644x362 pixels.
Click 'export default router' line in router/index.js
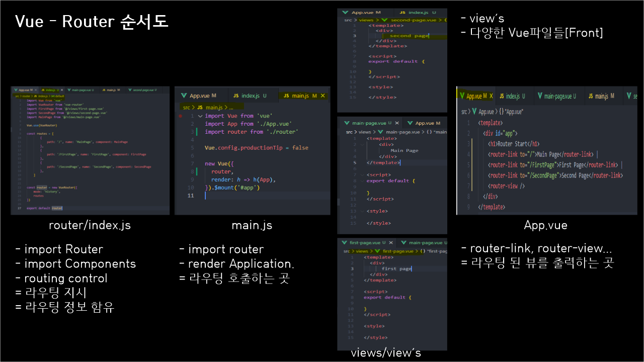[x=44, y=208]
